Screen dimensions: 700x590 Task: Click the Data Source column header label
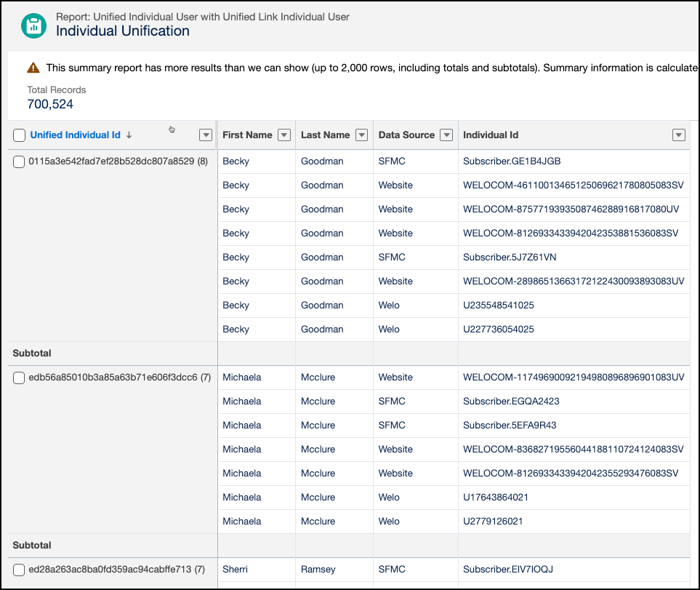pyautogui.click(x=406, y=135)
